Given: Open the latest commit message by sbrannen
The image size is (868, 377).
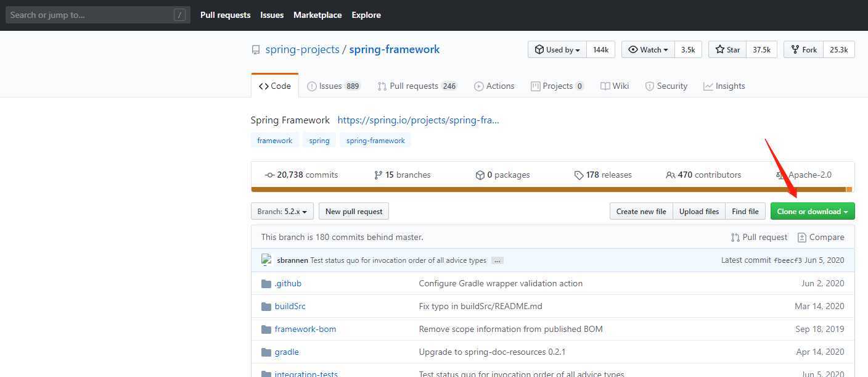Looking at the screenshot, I should [x=398, y=260].
